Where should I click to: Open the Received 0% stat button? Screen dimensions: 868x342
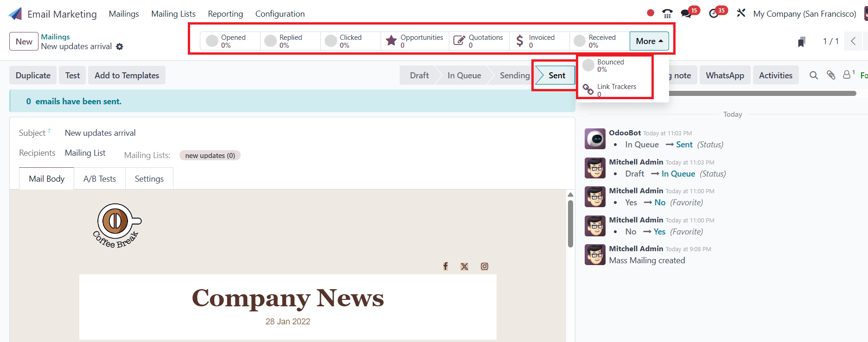600,41
